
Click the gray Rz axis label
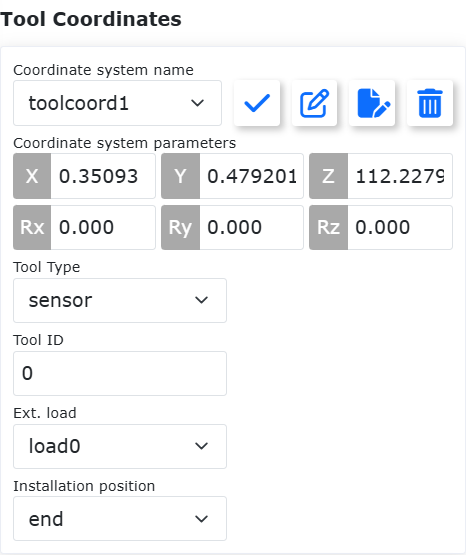pyautogui.click(x=328, y=227)
